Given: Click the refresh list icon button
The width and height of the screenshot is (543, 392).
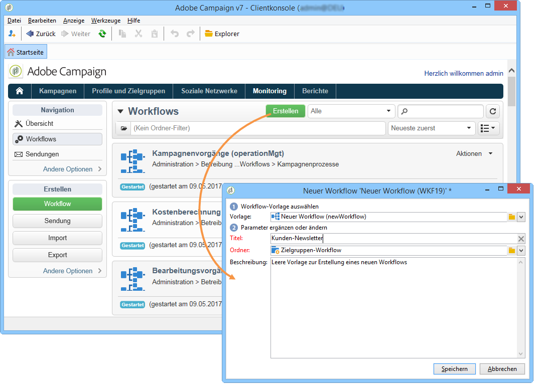Looking at the screenshot, I should [x=493, y=111].
